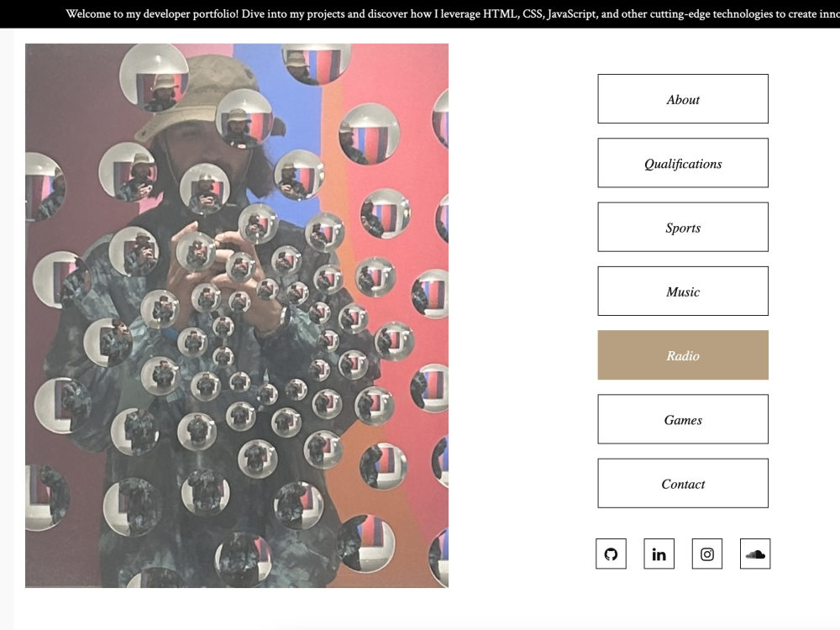Select the Sports button

[x=683, y=227]
